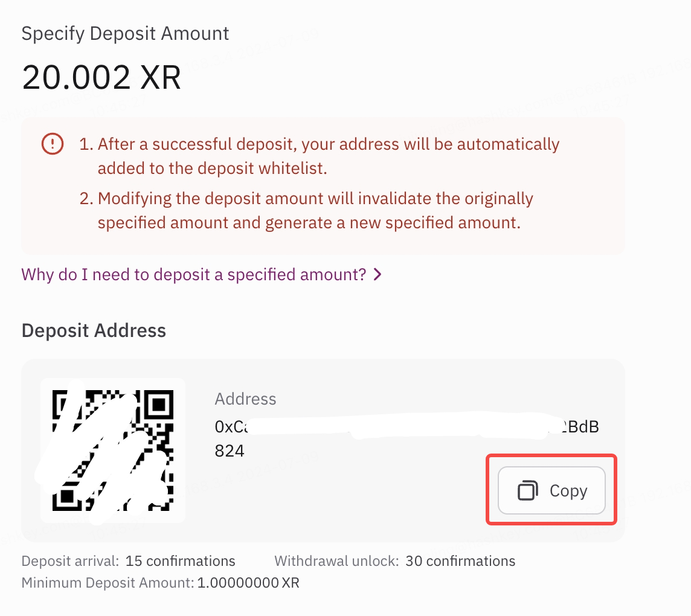Expand chevron next to the deposit question
Viewport: 691px width, 616px height.
click(378, 275)
